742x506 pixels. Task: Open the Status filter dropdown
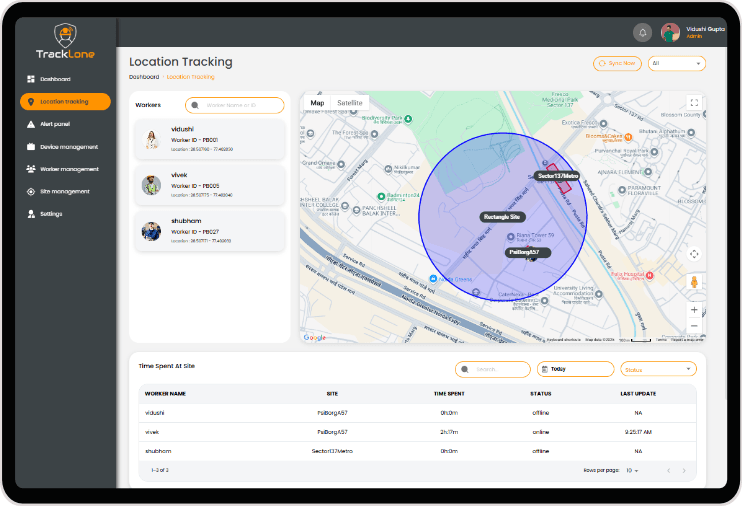point(658,369)
